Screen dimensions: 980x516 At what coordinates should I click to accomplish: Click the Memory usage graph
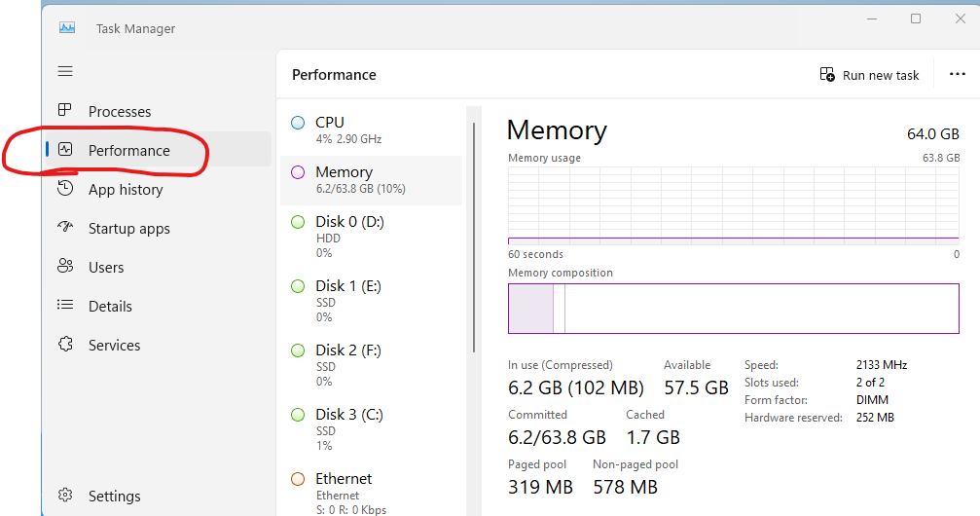click(733, 205)
